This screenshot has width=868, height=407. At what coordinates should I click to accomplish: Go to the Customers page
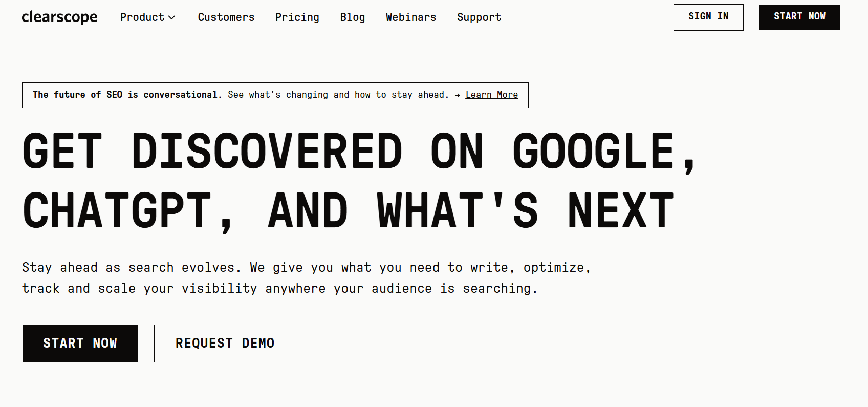pyautogui.click(x=226, y=17)
